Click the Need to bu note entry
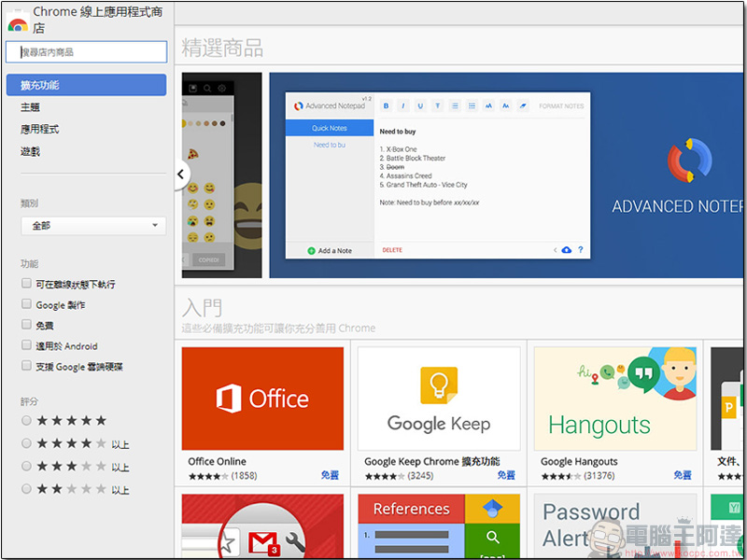747x560 pixels. pyautogui.click(x=330, y=145)
